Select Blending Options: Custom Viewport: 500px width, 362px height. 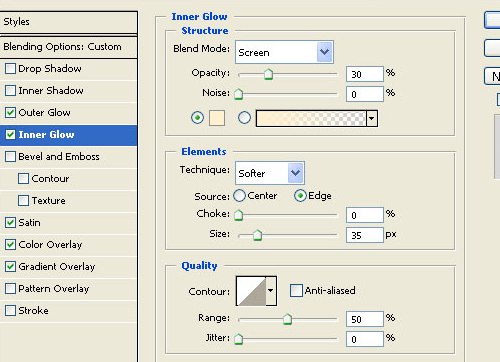click(x=68, y=47)
